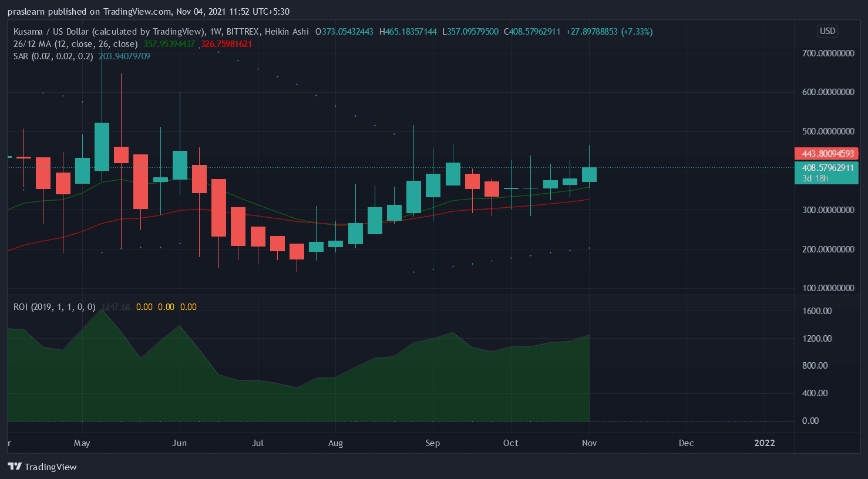Click the red 326.75981621 MA value

(227, 44)
